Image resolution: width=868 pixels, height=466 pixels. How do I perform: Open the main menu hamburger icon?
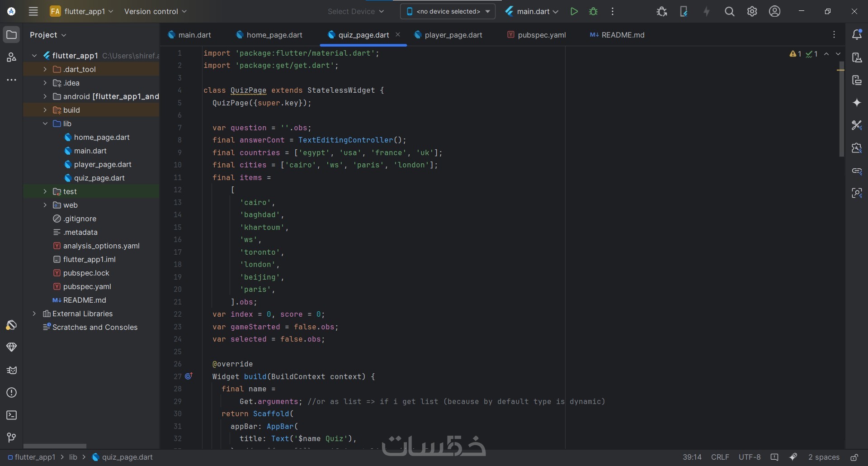point(33,11)
